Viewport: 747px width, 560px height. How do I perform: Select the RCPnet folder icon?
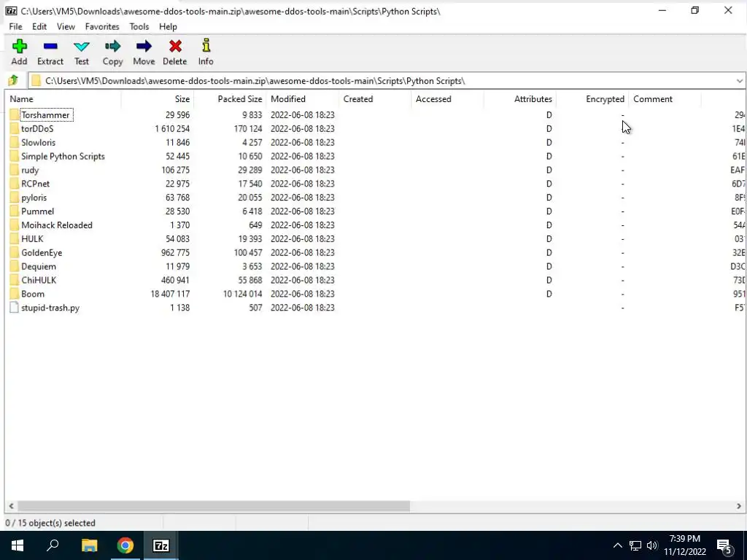click(15, 184)
